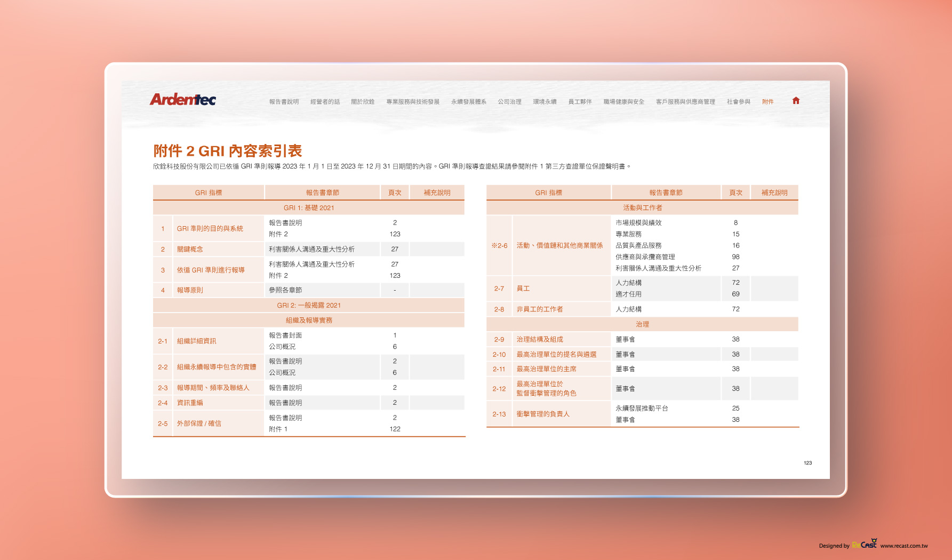Screen dimensions: 952x560
Task: Click 'GRI 2: 一般揭露 2021' section header
Action: pos(309,306)
